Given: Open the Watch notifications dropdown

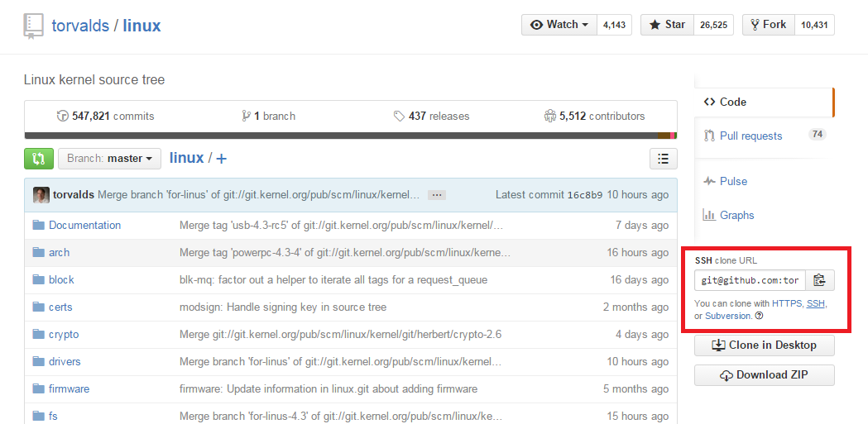Looking at the screenshot, I should click(559, 25).
